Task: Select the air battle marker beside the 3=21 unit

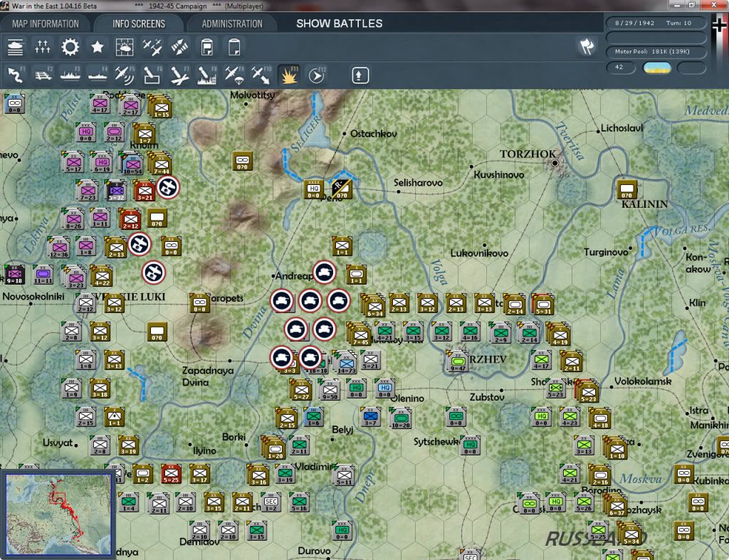Action: [x=167, y=187]
